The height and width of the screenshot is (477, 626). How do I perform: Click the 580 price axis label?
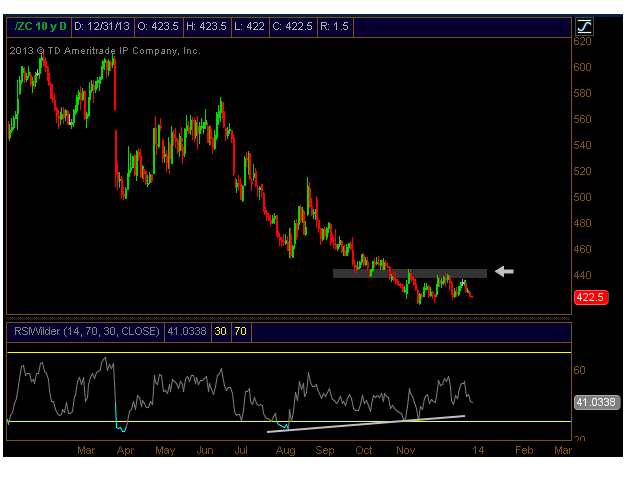(582, 93)
